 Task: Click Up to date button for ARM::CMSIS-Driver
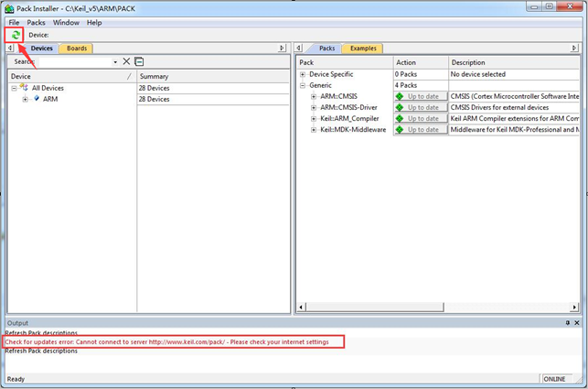pyautogui.click(x=421, y=107)
